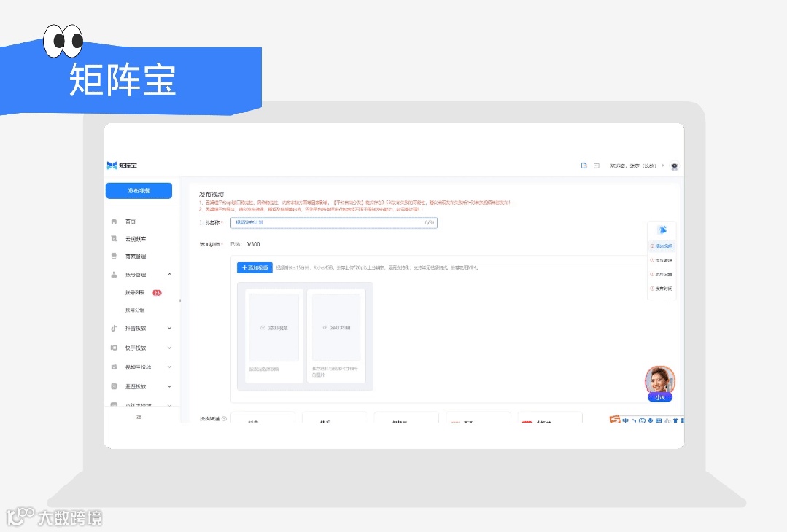Click the 计划名称 plan name input field
The image size is (787, 532).
point(335,222)
